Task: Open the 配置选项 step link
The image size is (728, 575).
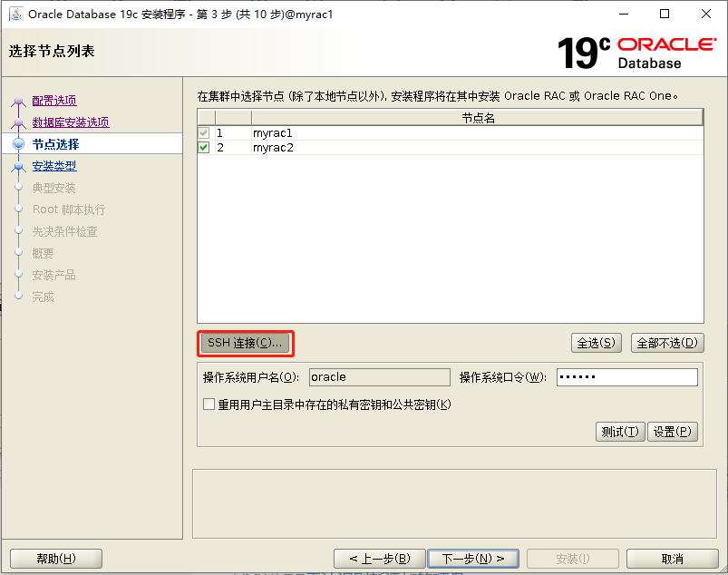Action: pyautogui.click(x=54, y=101)
